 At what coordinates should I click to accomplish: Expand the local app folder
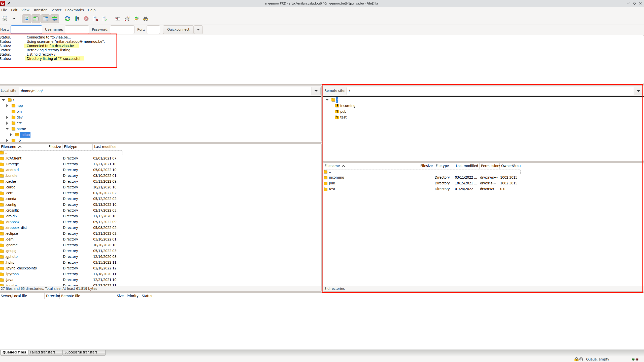pyautogui.click(x=7, y=106)
